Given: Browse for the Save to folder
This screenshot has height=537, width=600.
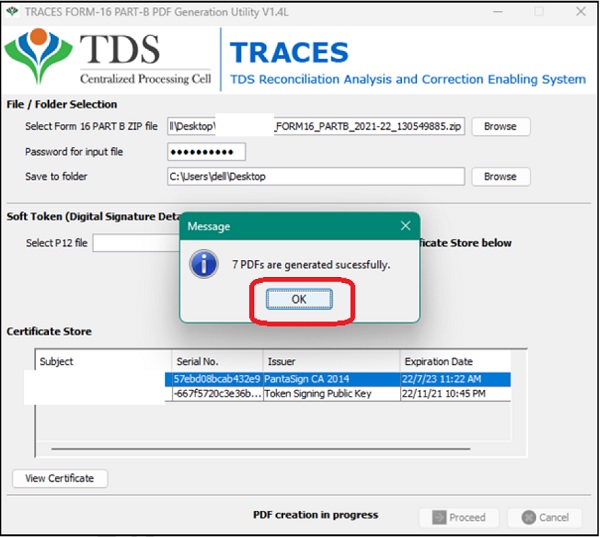Looking at the screenshot, I should point(501,176).
